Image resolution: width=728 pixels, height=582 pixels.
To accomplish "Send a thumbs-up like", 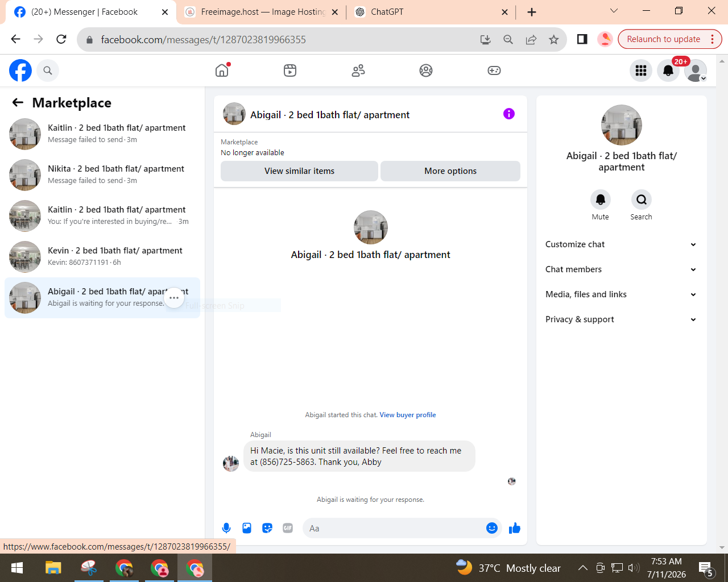I will point(515,528).
